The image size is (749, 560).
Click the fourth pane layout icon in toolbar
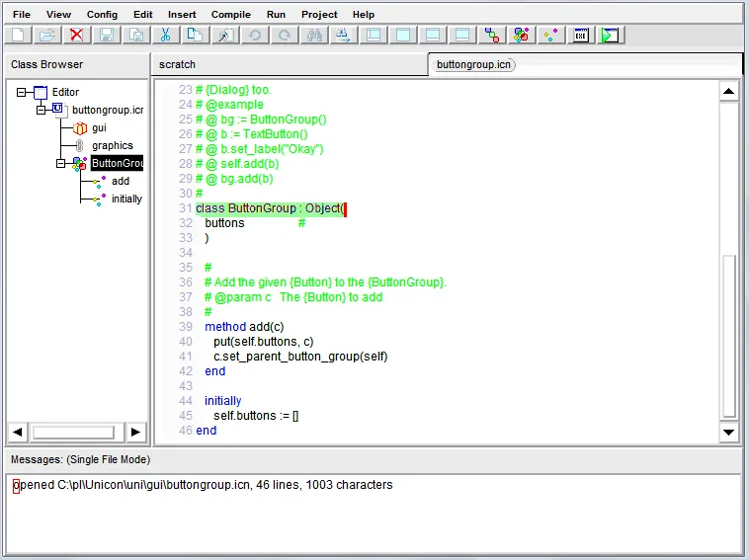pyautogui.click(x=461, y=35)
